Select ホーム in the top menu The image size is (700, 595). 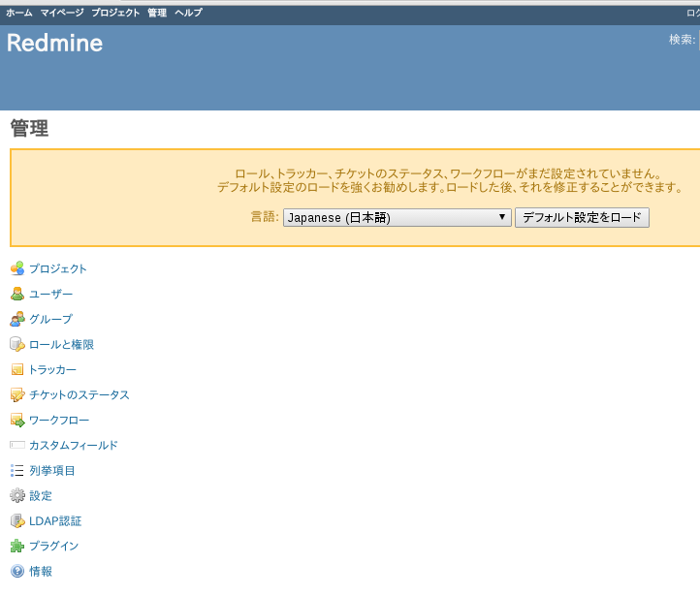coord(19,13)
